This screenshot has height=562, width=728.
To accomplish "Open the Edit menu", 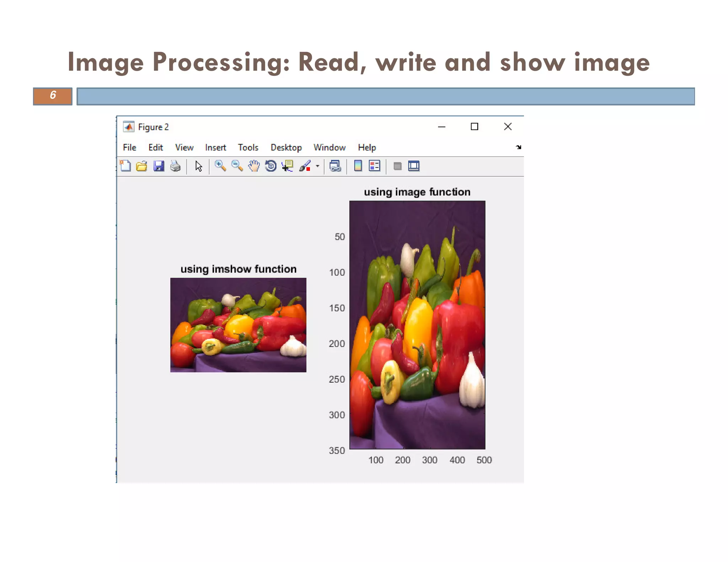I will pyautogui.click(x=156, y=147).
